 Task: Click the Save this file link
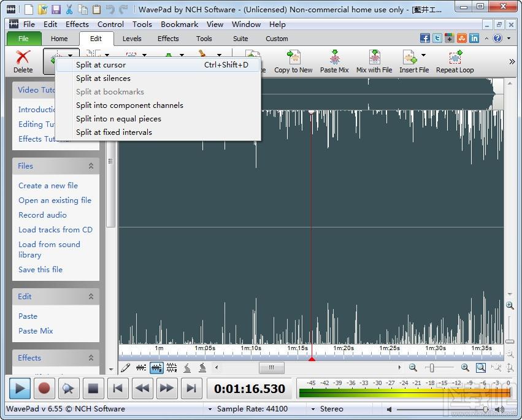(40, 270)
